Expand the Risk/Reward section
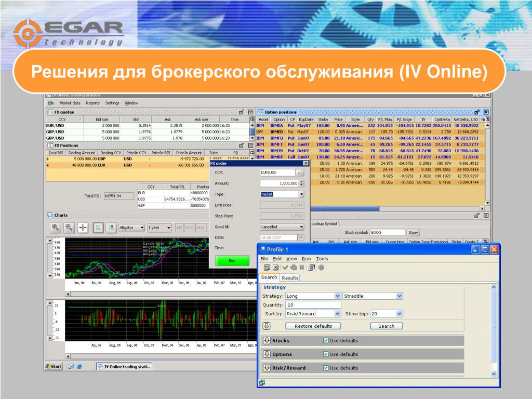 (x=267, y=367)
